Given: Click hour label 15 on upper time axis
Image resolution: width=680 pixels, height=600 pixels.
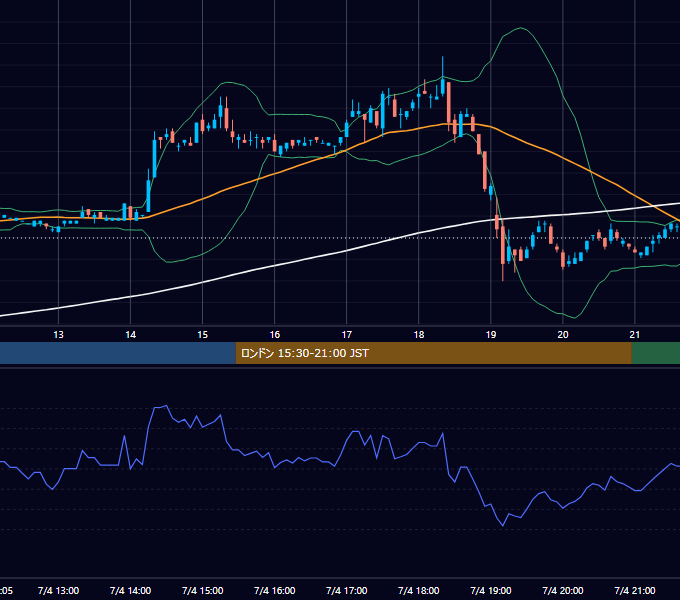Looking at the screenshot, I should [203, 335].
